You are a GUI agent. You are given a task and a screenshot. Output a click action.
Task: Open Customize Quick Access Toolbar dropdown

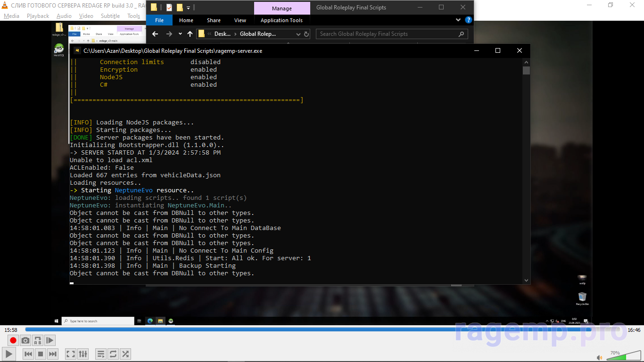188,8
